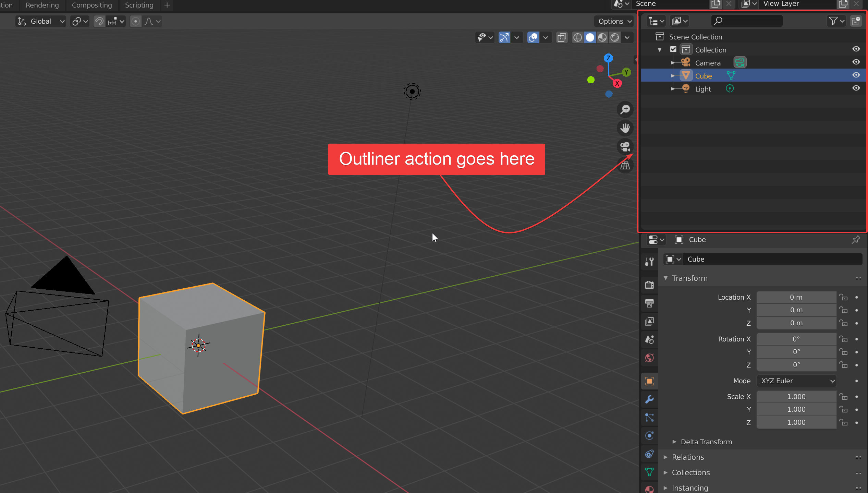Switch perspective/orthographic grid icon

pos(625,166)
